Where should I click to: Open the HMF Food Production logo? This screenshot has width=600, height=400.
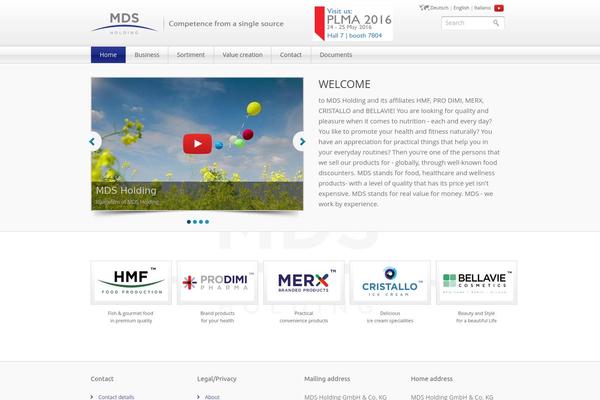click(x=131, y=282)
